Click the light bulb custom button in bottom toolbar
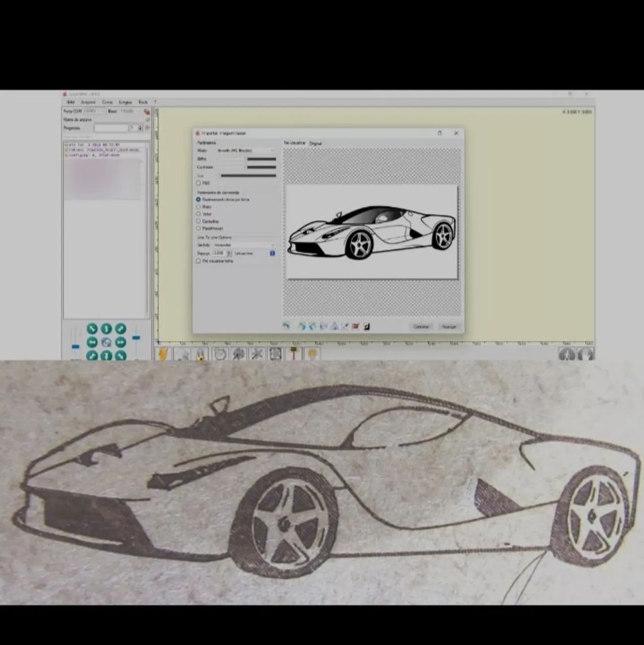644x645 pixels. (312, 354)
